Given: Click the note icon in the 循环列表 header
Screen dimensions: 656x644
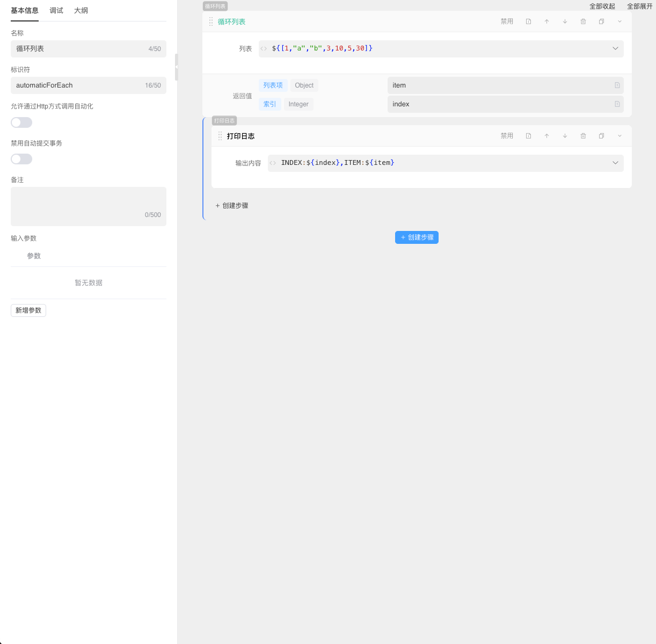Looking at the screenshot, I should pos(528,21).
